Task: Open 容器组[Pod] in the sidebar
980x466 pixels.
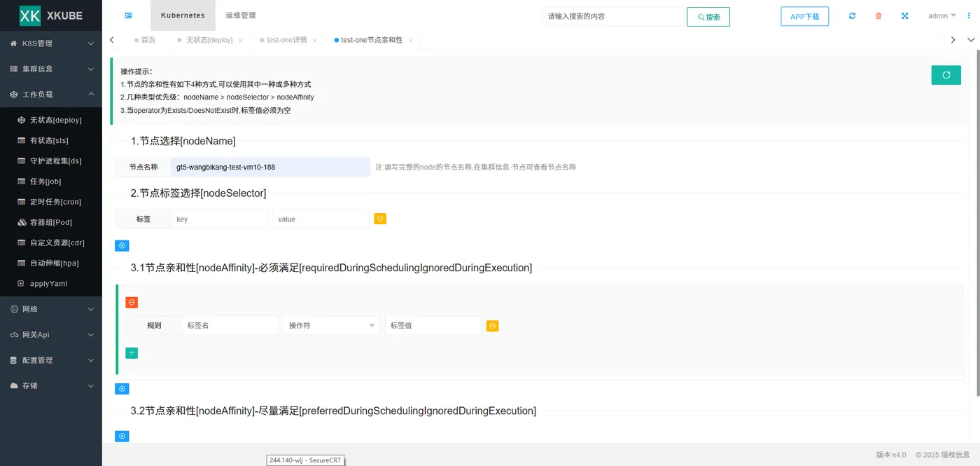Action: coord(51,222)
